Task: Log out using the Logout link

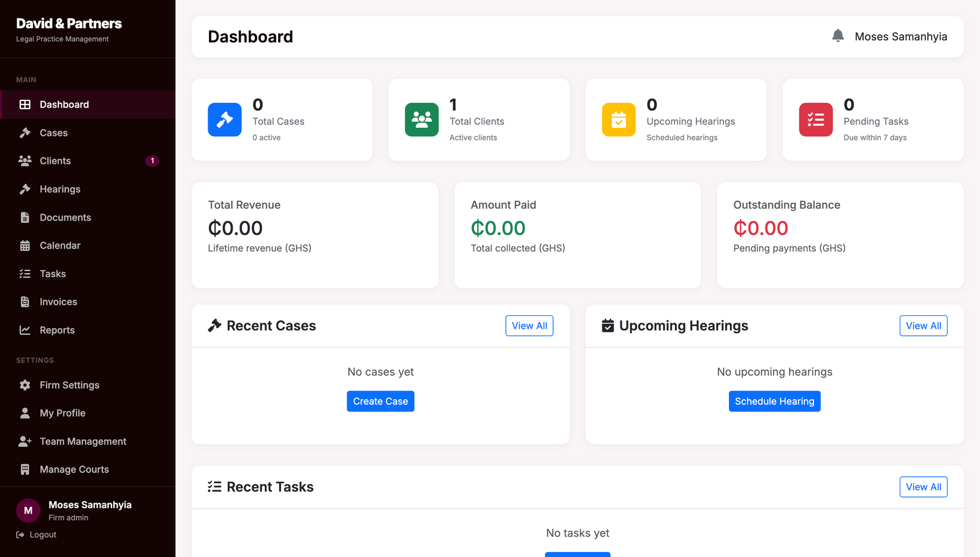Action: pos(36,535)
